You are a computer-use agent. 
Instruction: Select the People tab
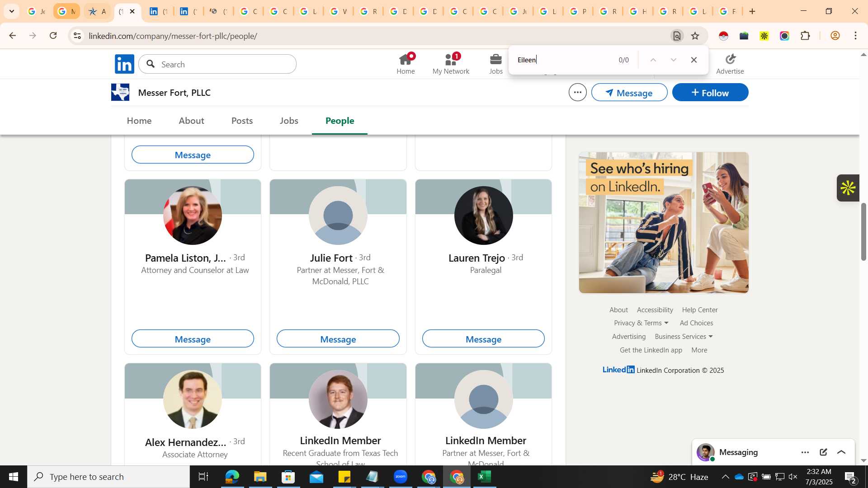(340, 121)
